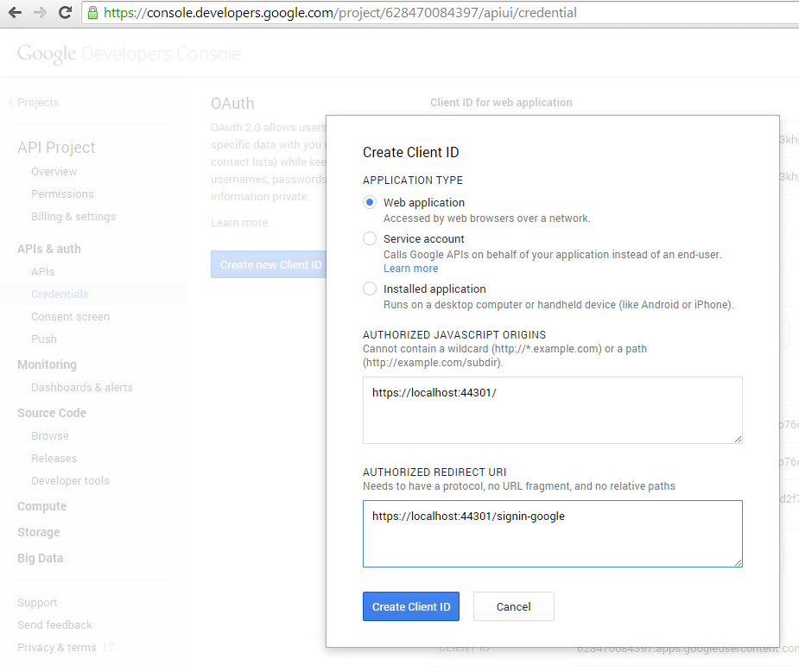Focus the Authorized Redirect URI text box
Image resolution: width=799 pixels, height=672 pixels.
click(x=552, y=534)
